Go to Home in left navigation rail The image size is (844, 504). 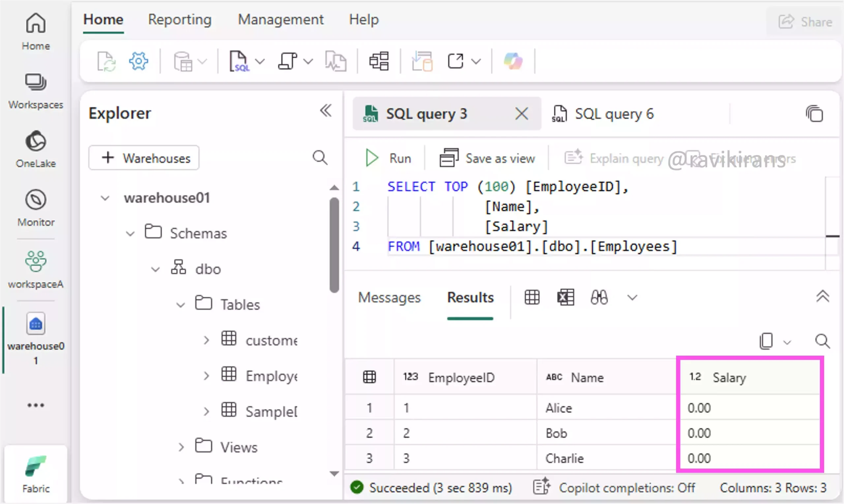36,32
